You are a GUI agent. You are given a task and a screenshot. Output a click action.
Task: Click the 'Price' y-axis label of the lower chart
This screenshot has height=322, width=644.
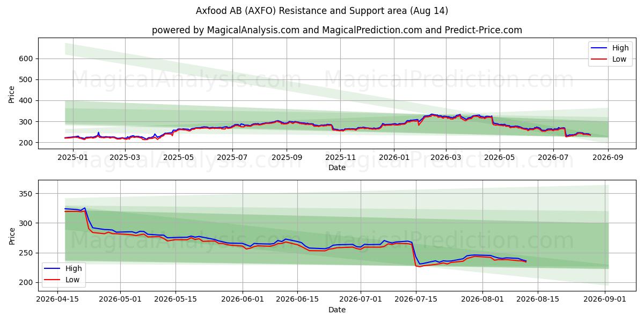[x=12, y=236]
